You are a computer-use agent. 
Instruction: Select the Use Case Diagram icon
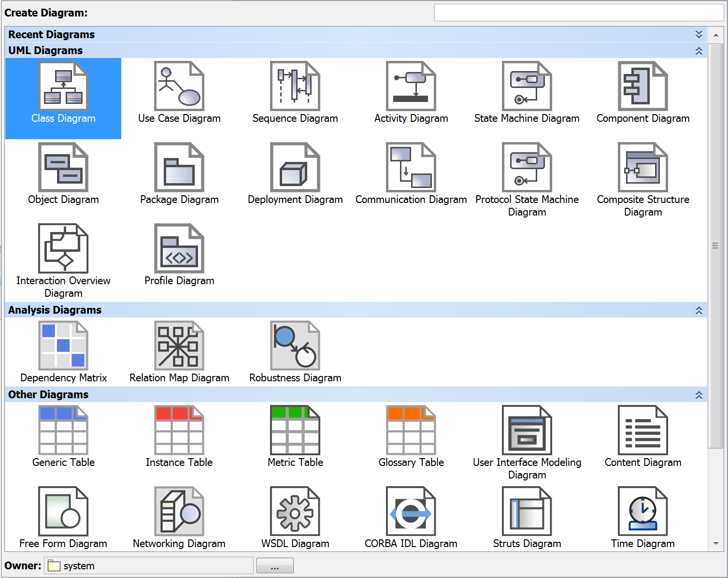click(179, 86)
